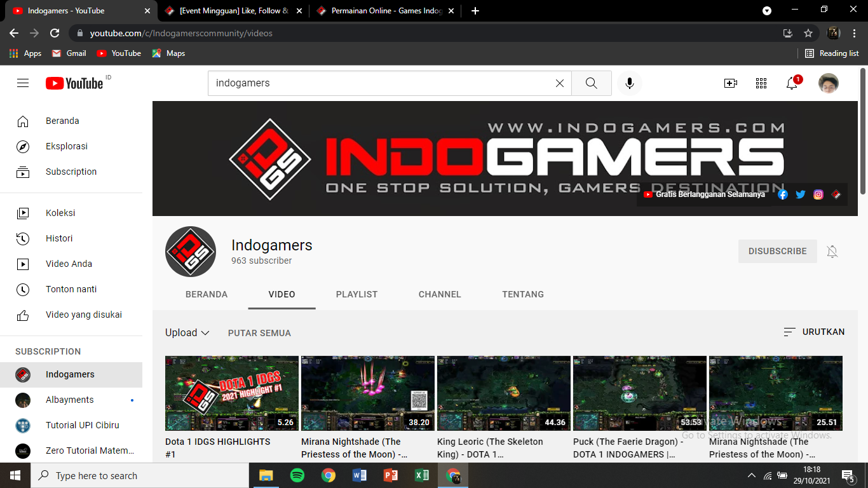This screenshot has height=488, width=868.
Task: Open Indogamers website icon in banner
Action: [x=836, y=194]
